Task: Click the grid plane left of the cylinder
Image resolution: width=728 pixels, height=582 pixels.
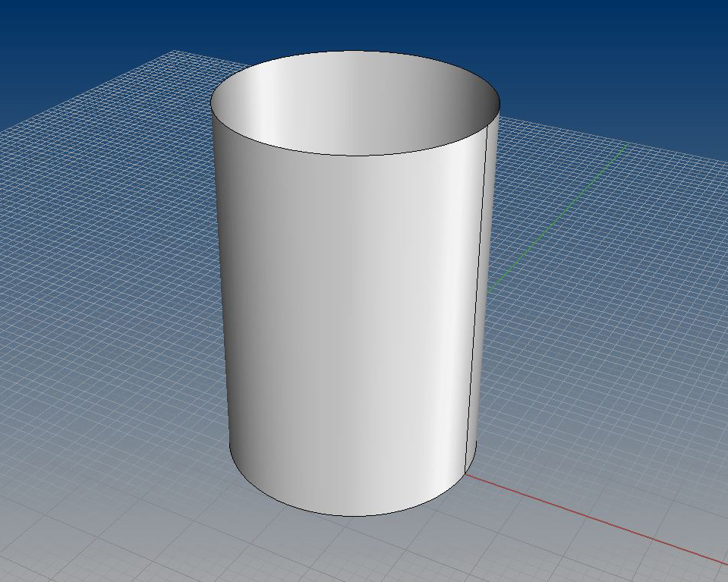Action: tap(114, 304)
